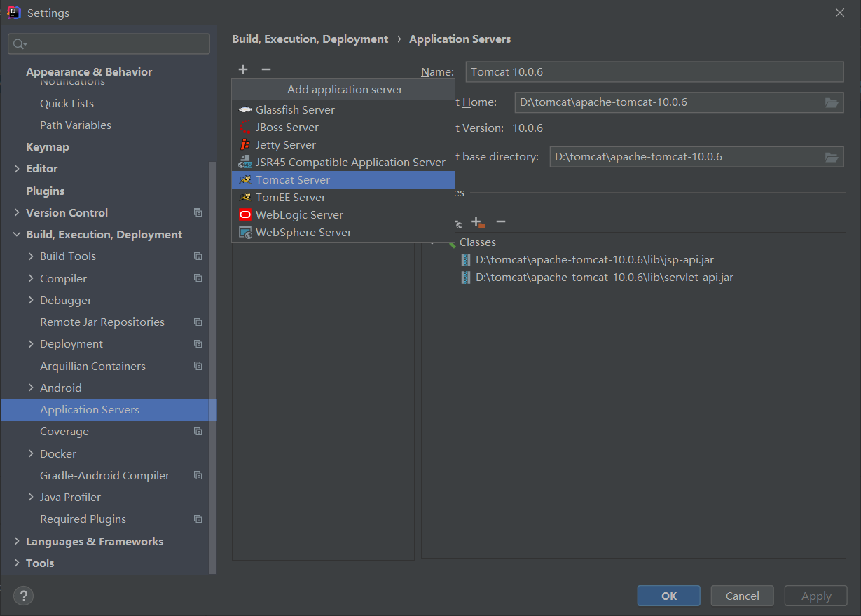This screenshot has width=861, height=616.
Task: Click project-level icon beside Compiler
Action: pos(198,278)
